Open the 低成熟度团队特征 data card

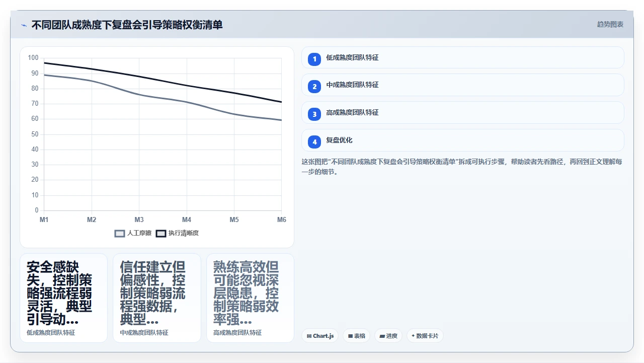tap(63, 298)
